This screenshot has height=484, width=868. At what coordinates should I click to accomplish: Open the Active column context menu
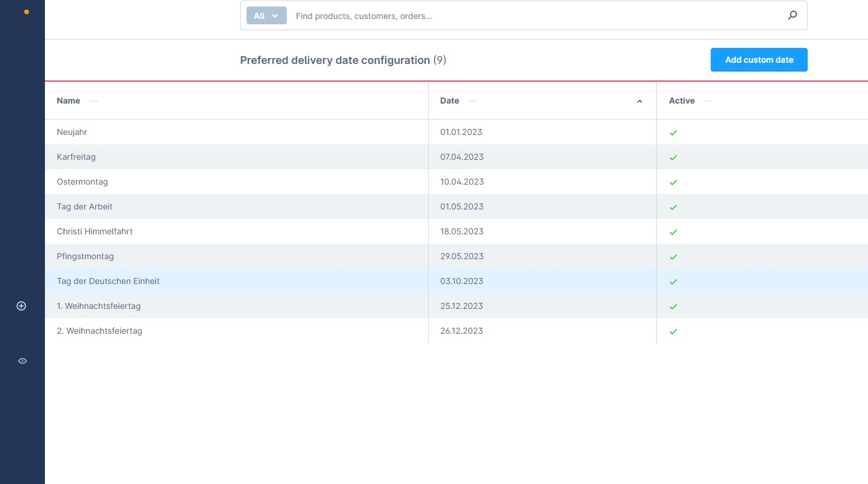708,101
